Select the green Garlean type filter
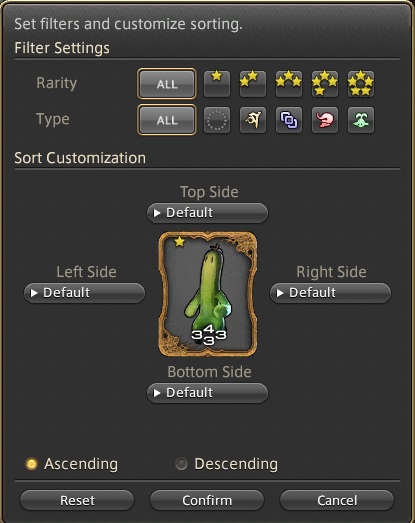 pos(361,120)
